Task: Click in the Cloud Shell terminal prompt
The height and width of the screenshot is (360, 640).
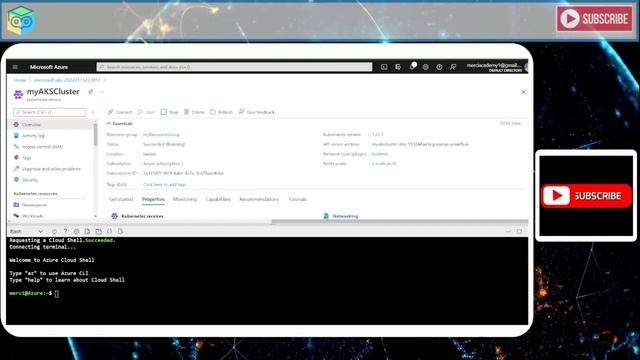Action: (x=57, y=293)
